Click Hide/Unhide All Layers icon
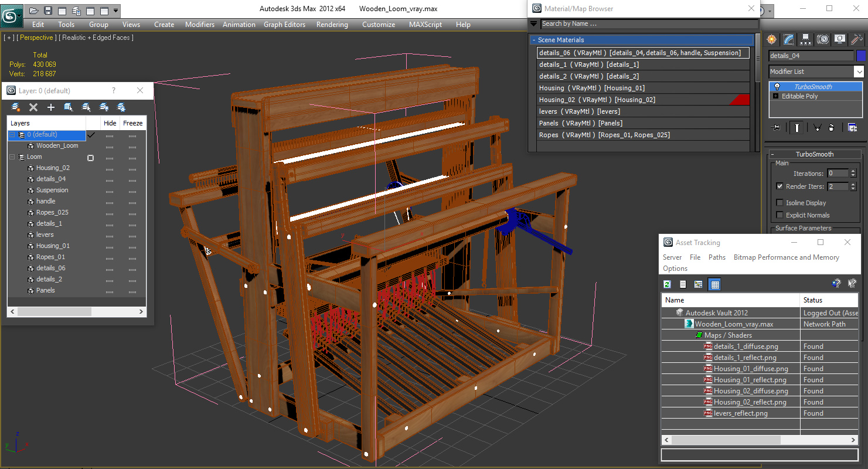This screenshot has height=469, width=868. pyautogui.click(x=104, y=107)
